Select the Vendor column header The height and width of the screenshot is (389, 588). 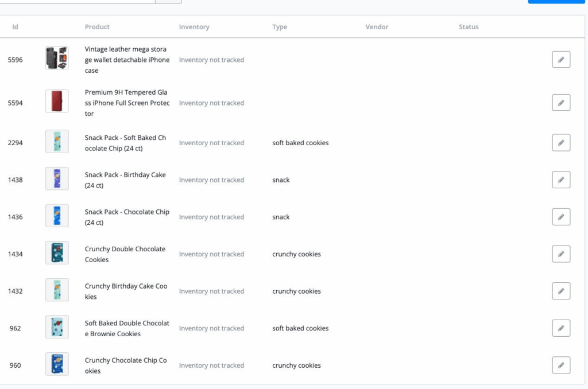coord(377,27)
